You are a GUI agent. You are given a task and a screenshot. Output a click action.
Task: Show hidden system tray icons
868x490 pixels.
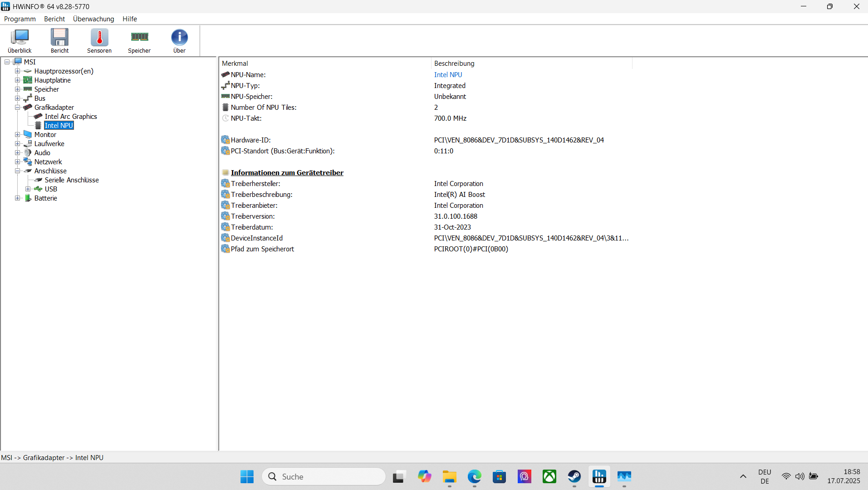click(743, 476)
